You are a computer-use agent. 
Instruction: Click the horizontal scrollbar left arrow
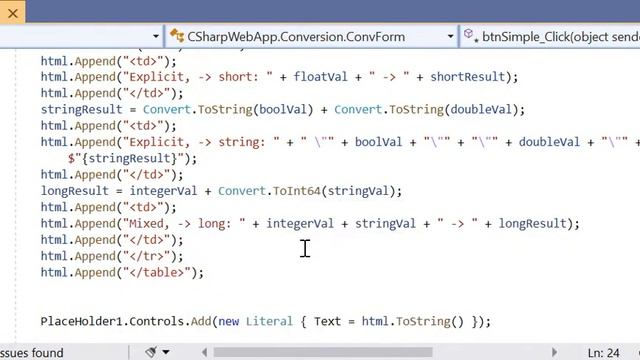click(x=204, y=352)
